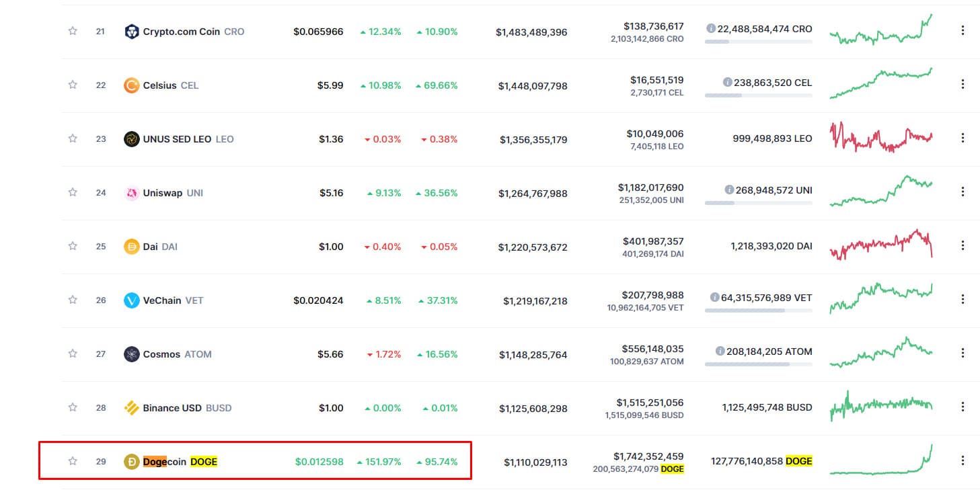Image resolution: width=980 pixels, height=492 pixels.
Task: Click the VeChain blue logo icon
Action: point(132,300)
